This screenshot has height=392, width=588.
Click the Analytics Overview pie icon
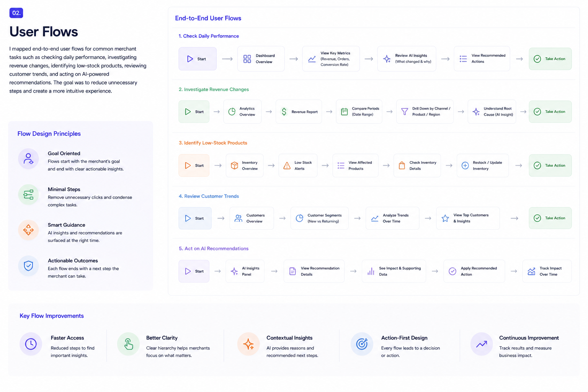[x=232, y=112]
